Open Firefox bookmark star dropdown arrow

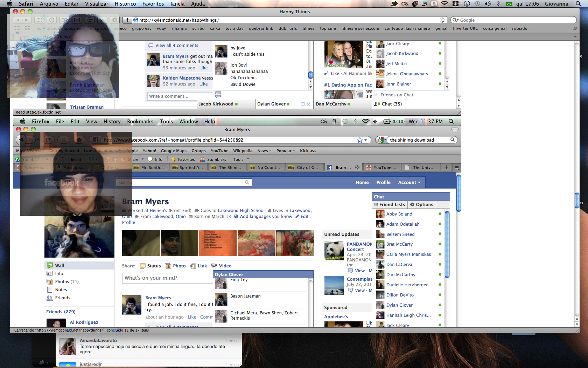pos(366,140)
